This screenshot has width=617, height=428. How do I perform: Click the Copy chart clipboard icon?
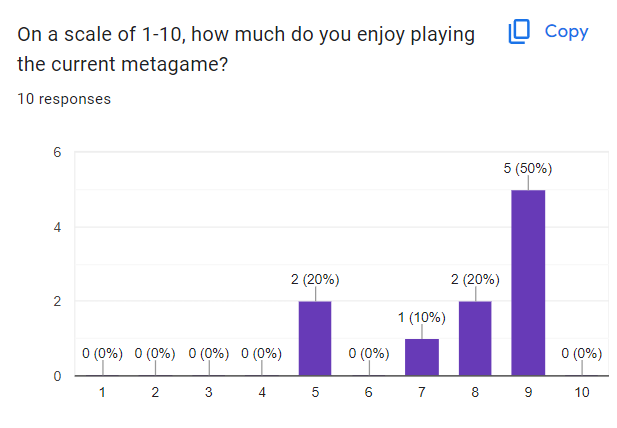(x=519, y=32)
